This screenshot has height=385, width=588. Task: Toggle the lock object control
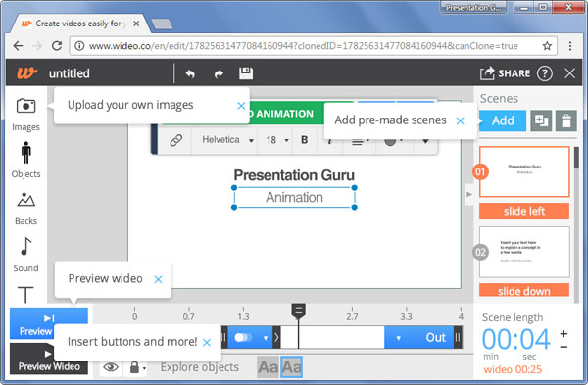coord(137,367)
